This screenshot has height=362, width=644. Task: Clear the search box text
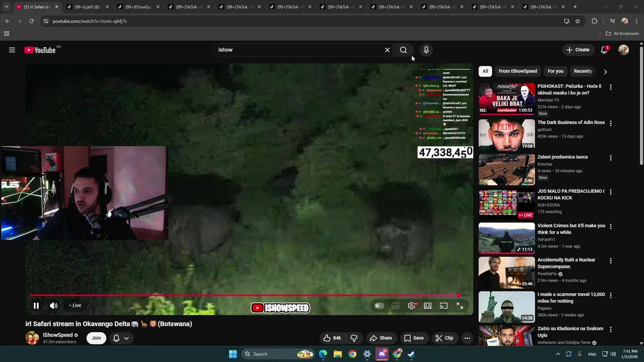point(387,50)
